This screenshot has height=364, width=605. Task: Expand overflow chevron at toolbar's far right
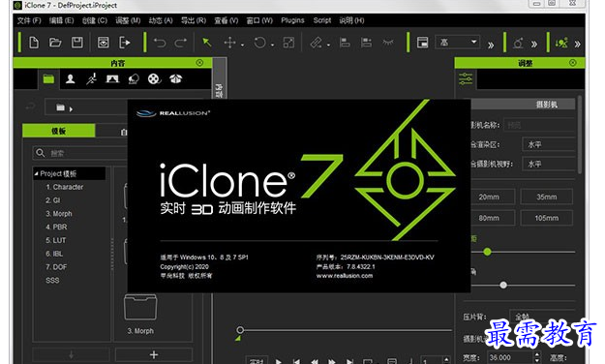click(578, 45)
